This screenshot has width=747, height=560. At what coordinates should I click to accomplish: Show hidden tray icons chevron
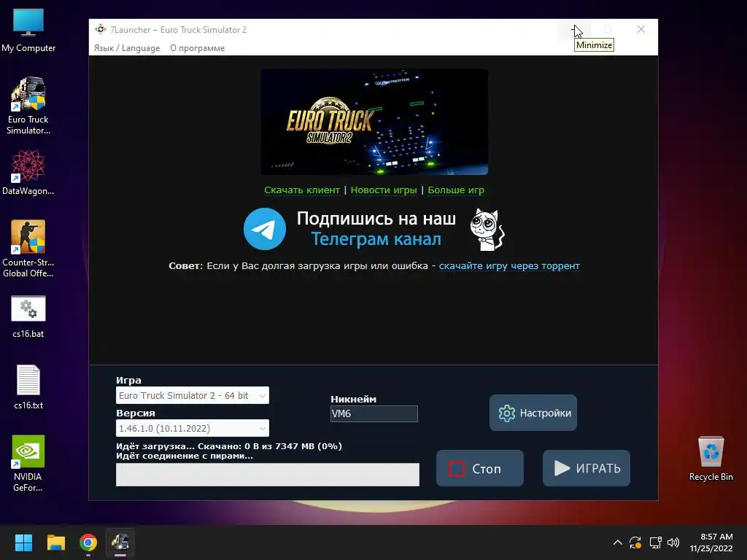click(x=617, y=542)
